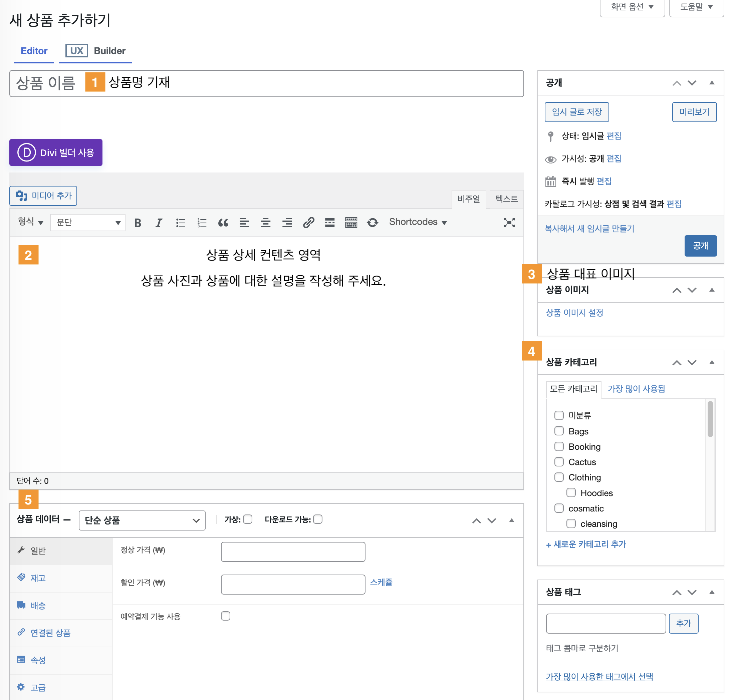
Task: Click the 정상 가격 price input field
Action: [x=293, y=552]
